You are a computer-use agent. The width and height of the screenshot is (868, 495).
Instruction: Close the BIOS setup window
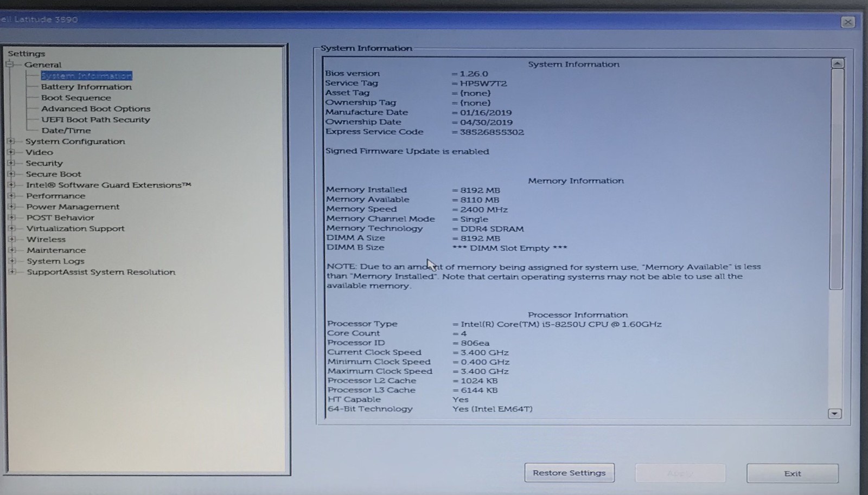(x=848, y=22)
